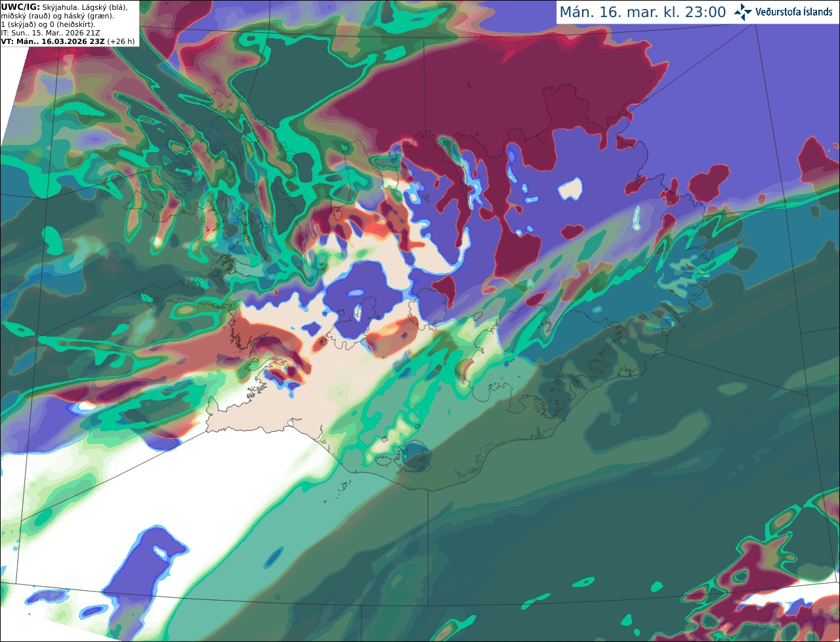This screenshot has height=642, width=840.
Task: Select the 'Skýjahula. Lágský (blá),' legend text
Action: [x=85, y=7]
